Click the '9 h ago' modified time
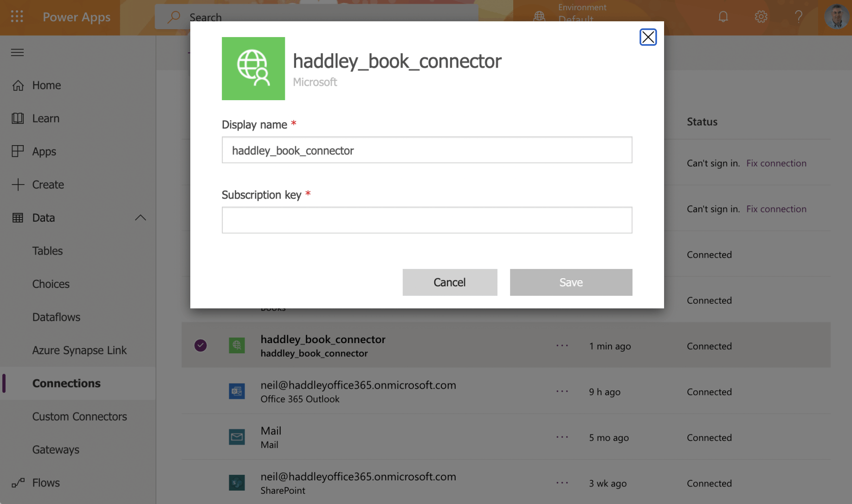Screen dimensions: 852x504 pos(605,392)
